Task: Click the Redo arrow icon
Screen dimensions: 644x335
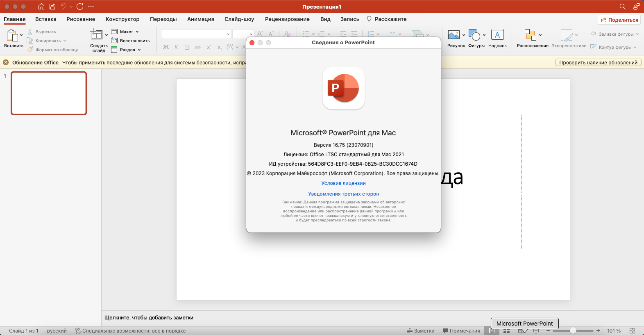Action: (80, 7)
